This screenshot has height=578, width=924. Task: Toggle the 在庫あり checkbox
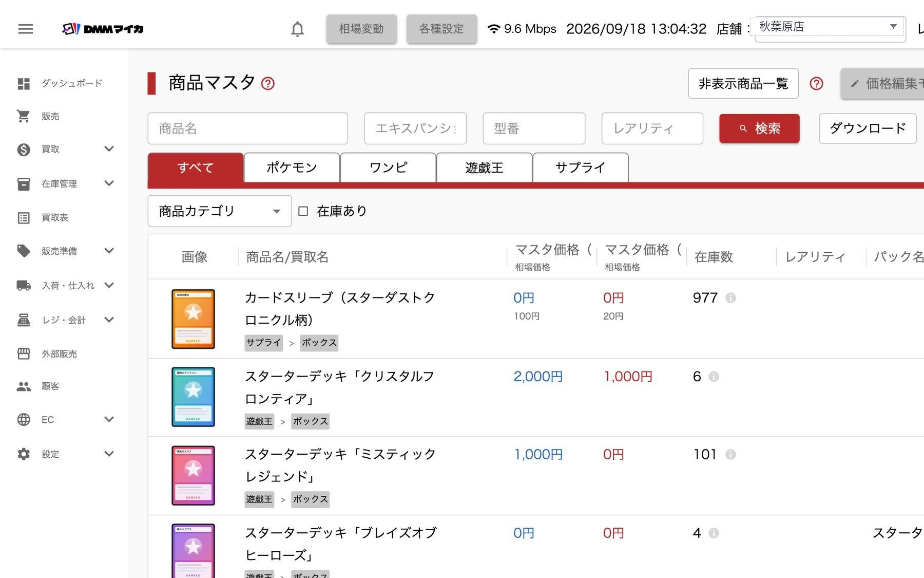coord(303,211)
